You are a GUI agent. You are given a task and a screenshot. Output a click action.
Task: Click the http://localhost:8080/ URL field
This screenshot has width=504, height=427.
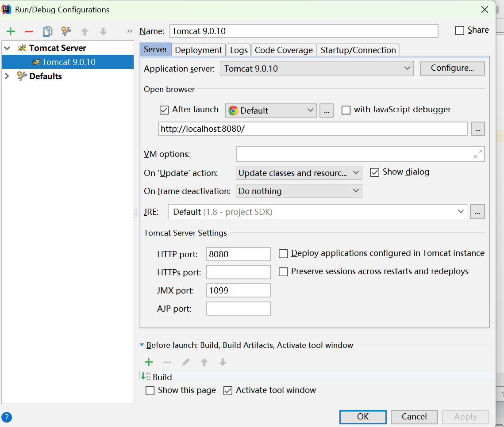point(313,129)
